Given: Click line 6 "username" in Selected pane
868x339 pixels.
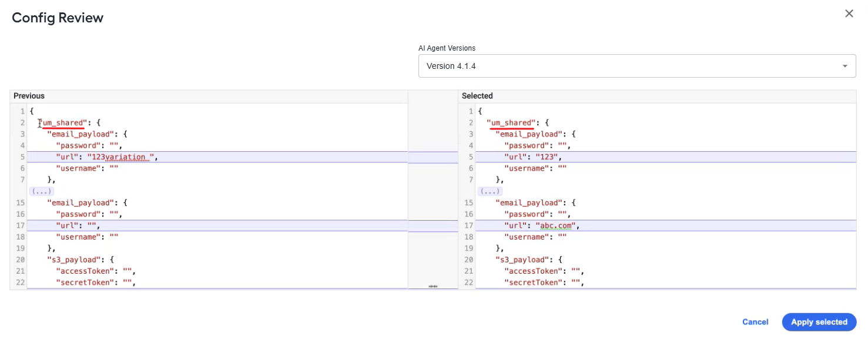Looking at the screenshot, I should pyautogui.click(x=535, y=168).
